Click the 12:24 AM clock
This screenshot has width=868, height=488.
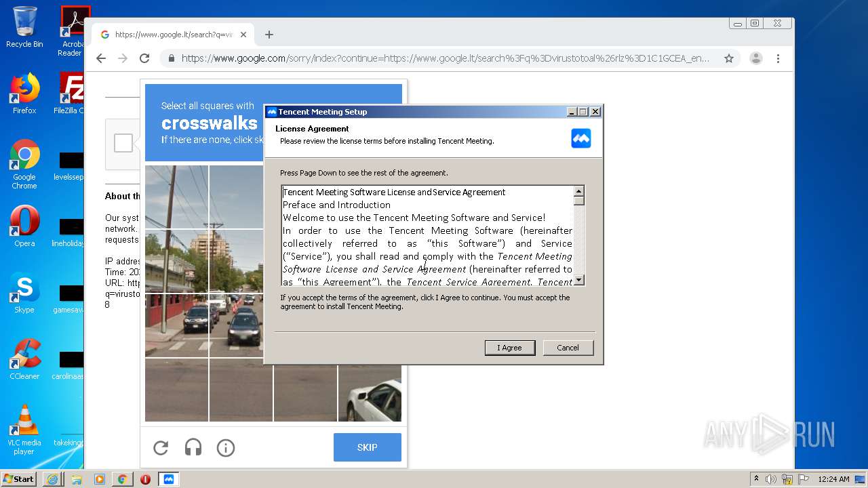point(833,479)
